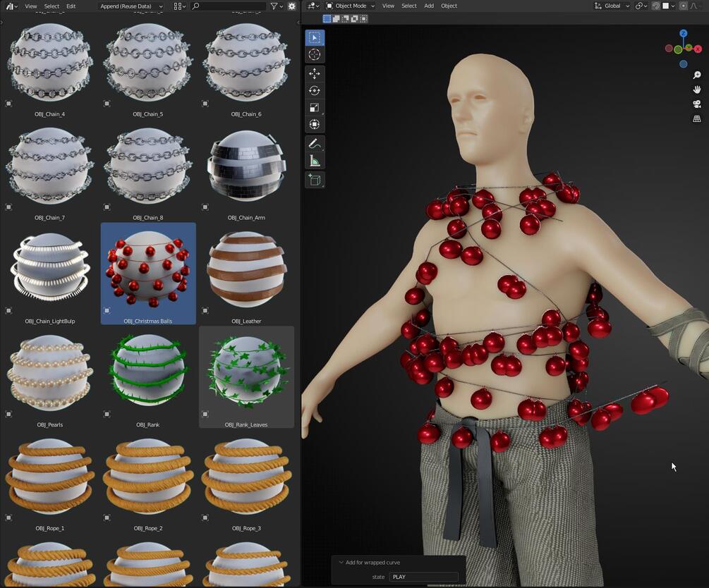
Task: Open the Append (Reuse Data) import dropdown
Action: pos(131,6)
